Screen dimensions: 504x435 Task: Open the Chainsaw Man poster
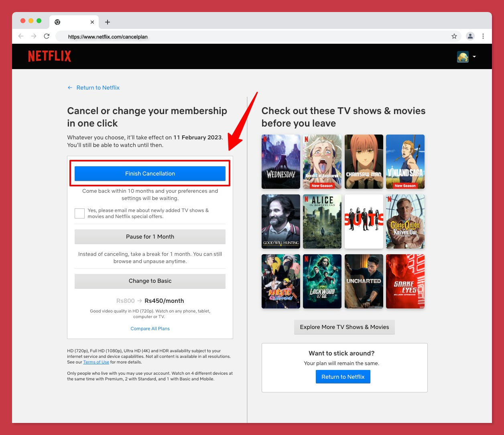tap(364, 161)
